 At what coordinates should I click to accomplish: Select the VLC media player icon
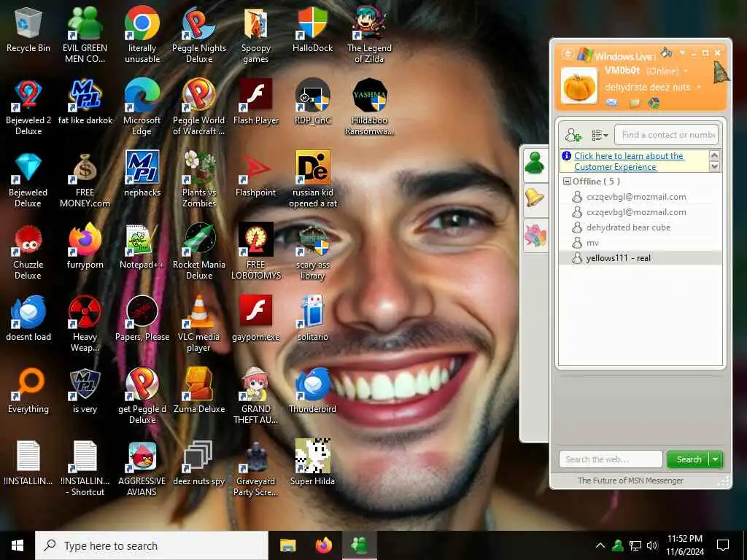[199, 324]
